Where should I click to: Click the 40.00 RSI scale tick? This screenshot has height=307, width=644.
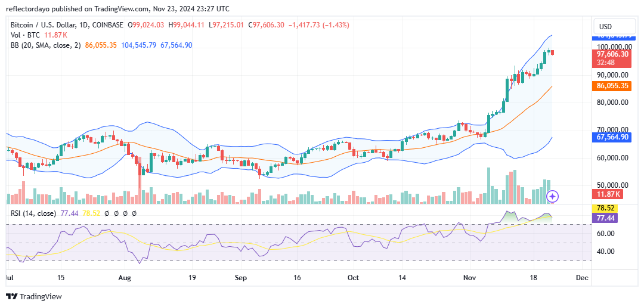point(606,251)
